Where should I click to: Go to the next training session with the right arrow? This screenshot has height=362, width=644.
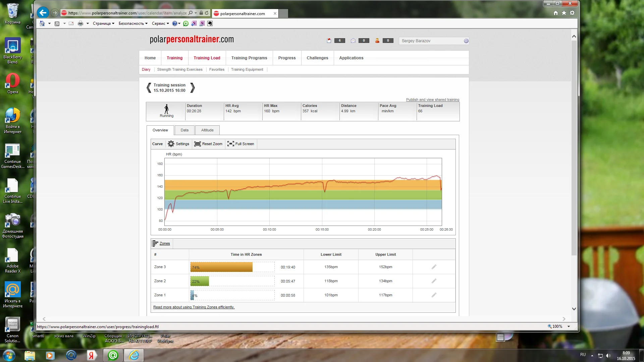point(192,88)
